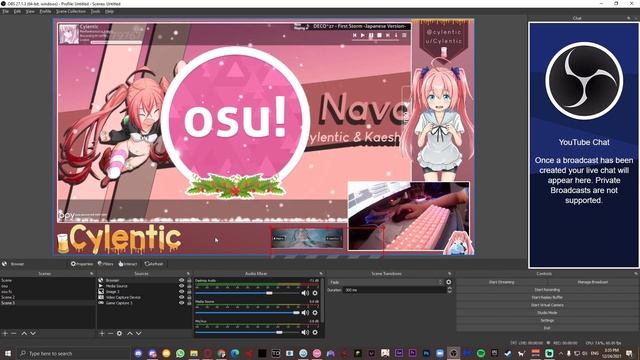Open the Profile menu

click(x=45, y=11)
